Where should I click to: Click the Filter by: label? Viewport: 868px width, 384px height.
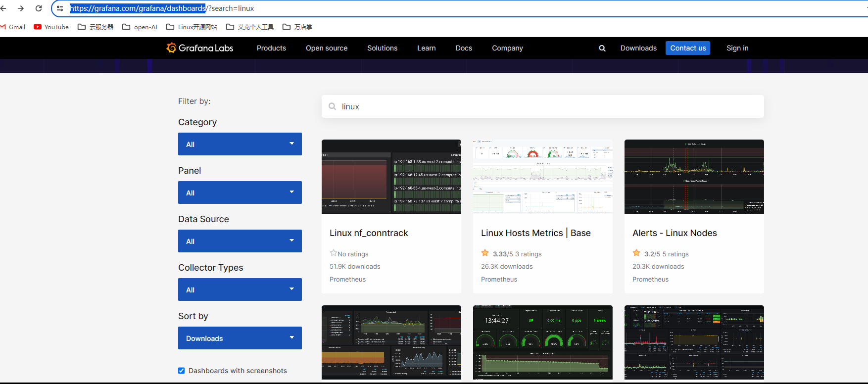194,101
